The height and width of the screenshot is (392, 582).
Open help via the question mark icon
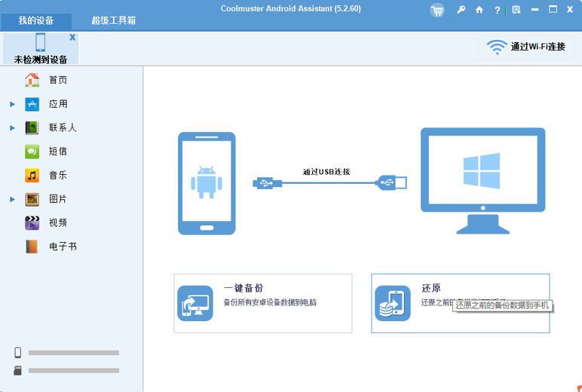click(498, 11)
